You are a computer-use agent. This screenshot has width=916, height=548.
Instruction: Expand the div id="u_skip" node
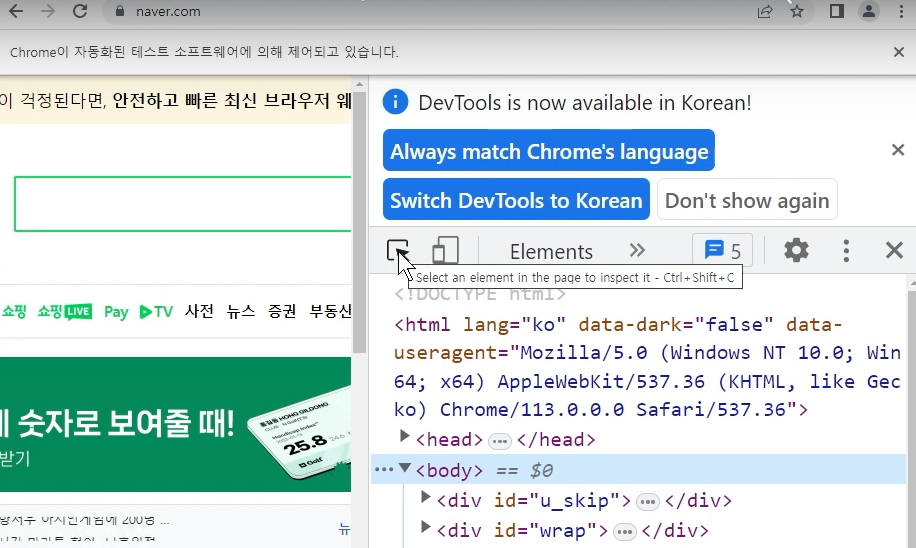click(425, 497)
